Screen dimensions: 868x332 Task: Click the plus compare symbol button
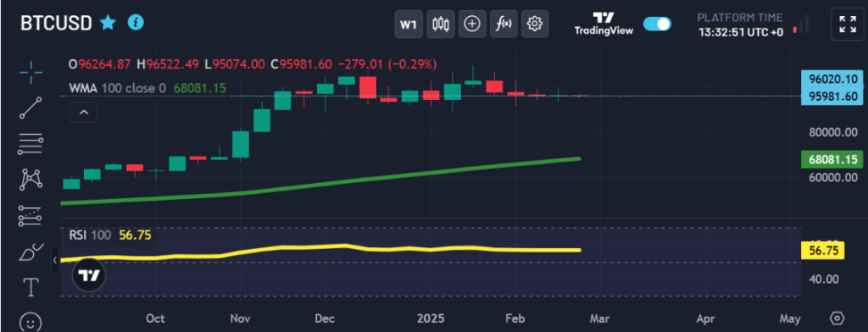tap(471, 24)
